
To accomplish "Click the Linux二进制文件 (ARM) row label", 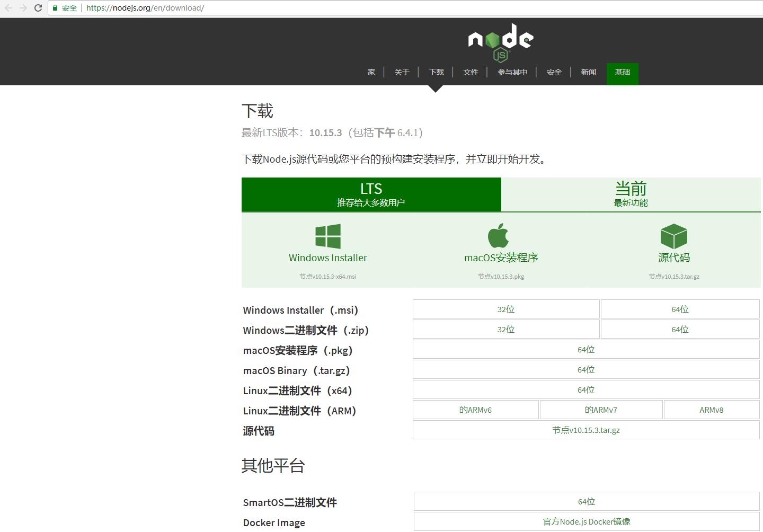I will [x=300, y=411].
